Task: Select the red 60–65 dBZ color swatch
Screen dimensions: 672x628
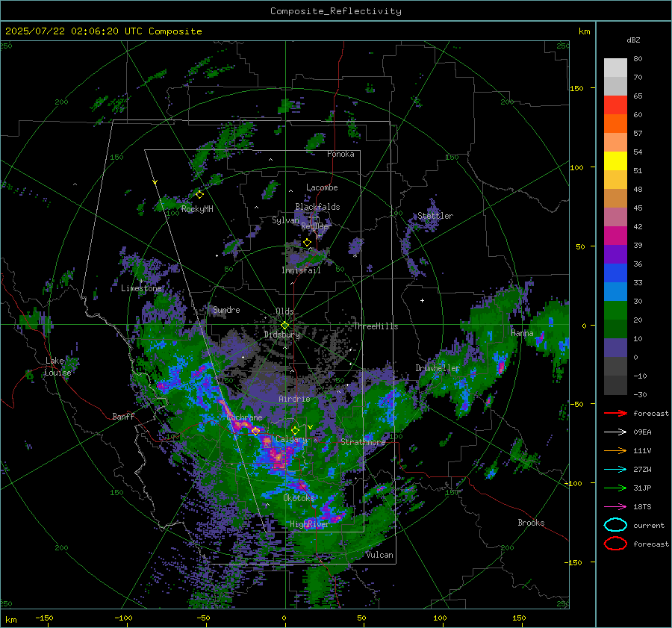Action: [615, 105]
